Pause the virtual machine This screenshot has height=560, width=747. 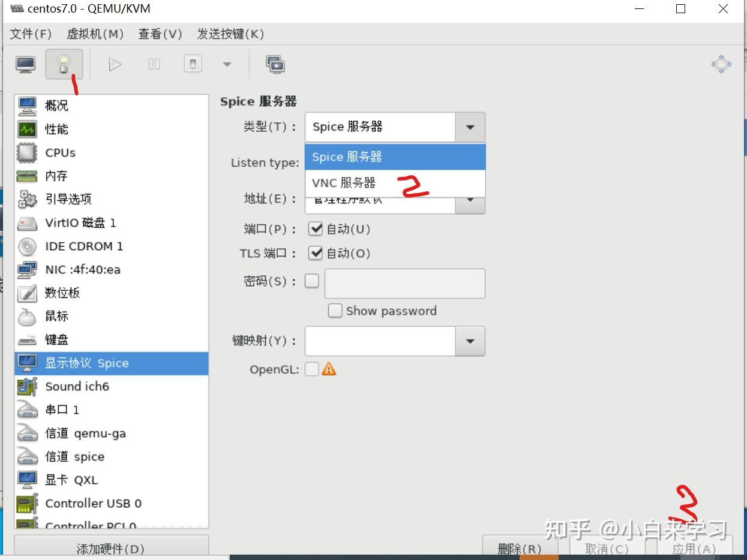click(x=154, y=64)
